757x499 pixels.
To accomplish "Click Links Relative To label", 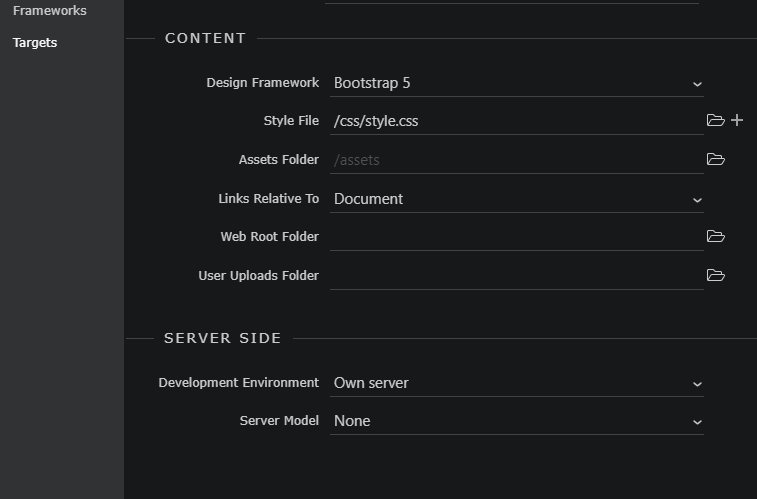I will click(x=268, y=199).
